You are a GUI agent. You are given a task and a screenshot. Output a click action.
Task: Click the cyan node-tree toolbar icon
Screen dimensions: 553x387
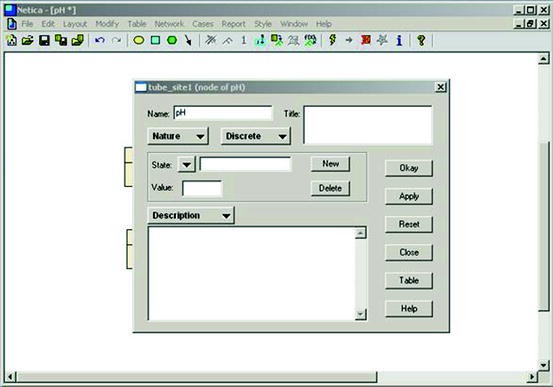coord(260,40)
